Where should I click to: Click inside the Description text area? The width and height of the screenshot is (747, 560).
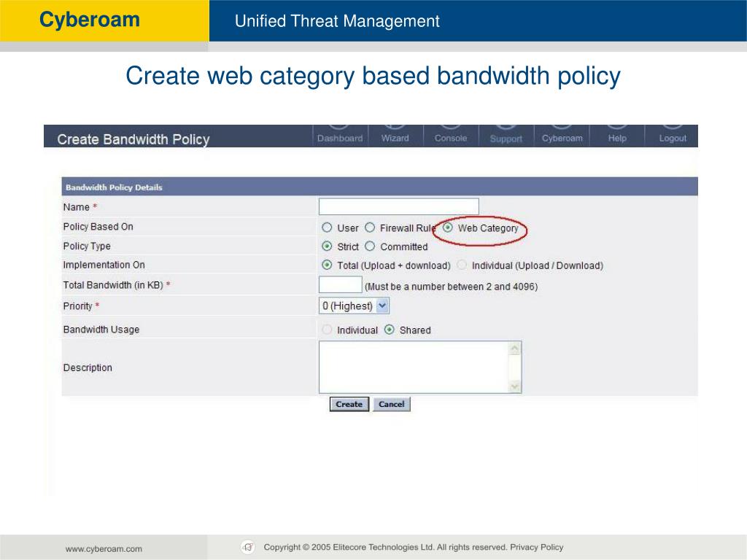[414, 367]
